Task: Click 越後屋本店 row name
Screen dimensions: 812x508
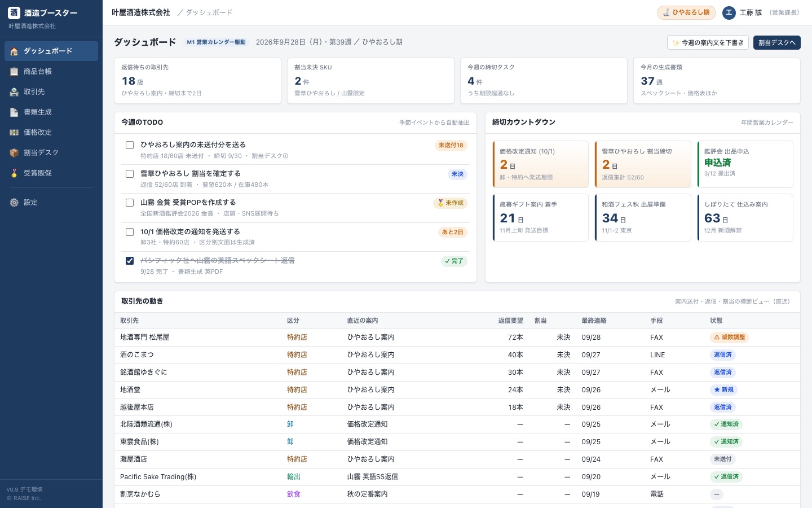Action: coord(137,408)
